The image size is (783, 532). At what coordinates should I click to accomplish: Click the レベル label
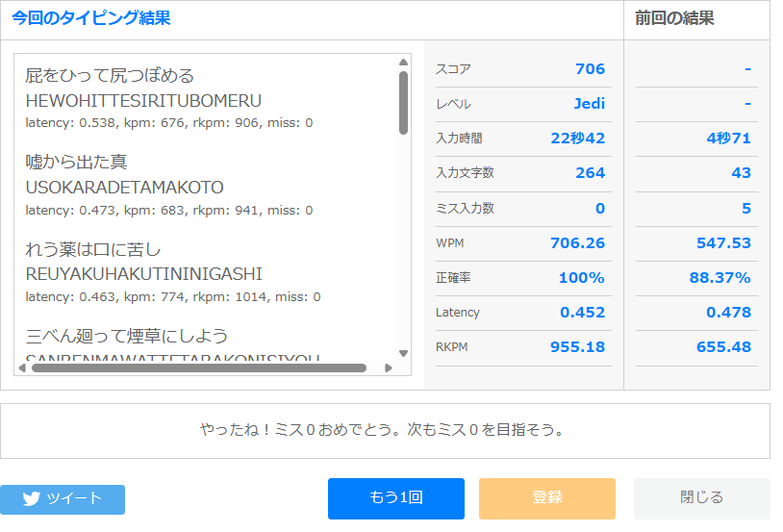[x=453, y=104]
